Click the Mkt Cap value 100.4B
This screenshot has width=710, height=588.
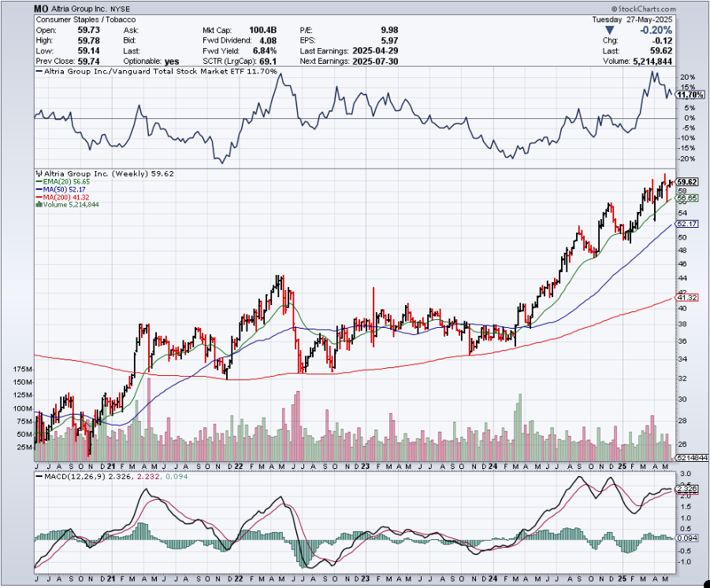tap(262, 31)
